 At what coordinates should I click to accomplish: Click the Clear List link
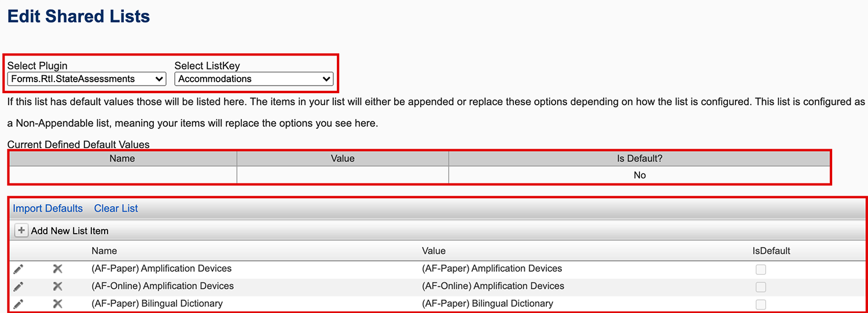pyautogui.click(x=116, y=208)
